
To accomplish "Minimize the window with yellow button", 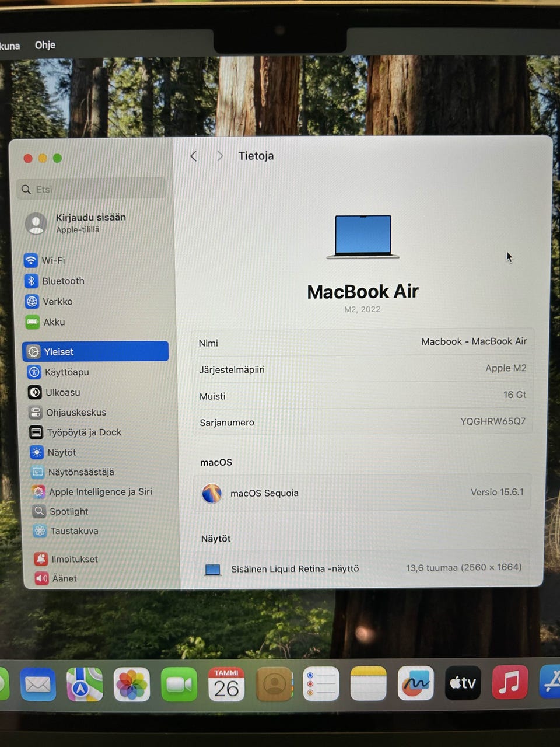I will point(43,158).
